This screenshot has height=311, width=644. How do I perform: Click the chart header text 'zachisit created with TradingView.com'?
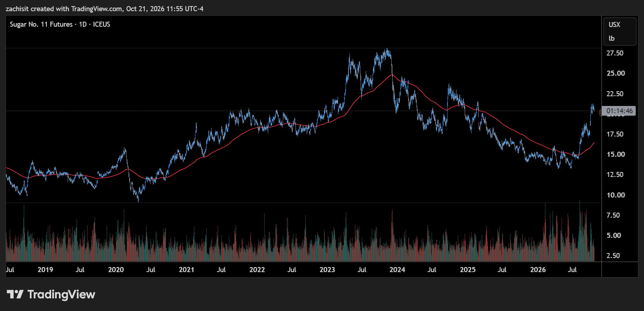tap(64, 9)
